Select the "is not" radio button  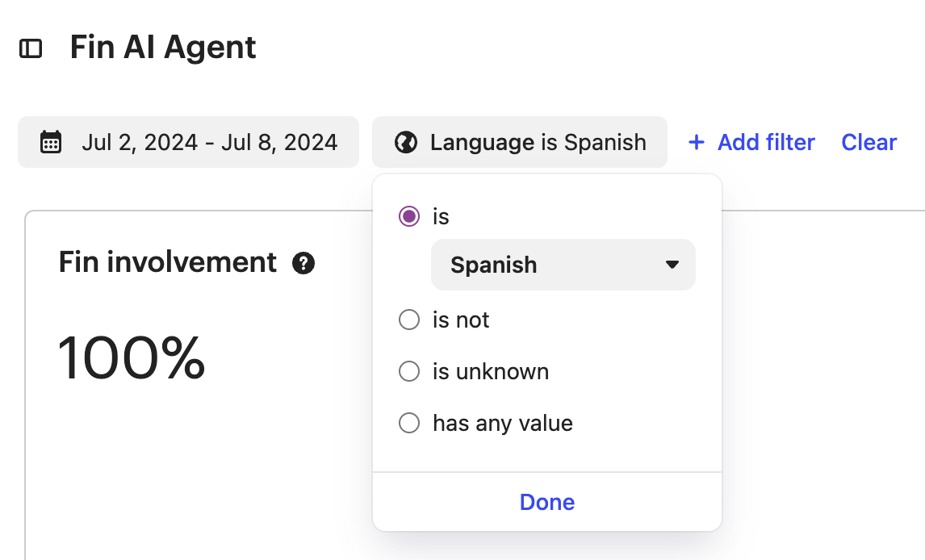(x=408, y=320)
